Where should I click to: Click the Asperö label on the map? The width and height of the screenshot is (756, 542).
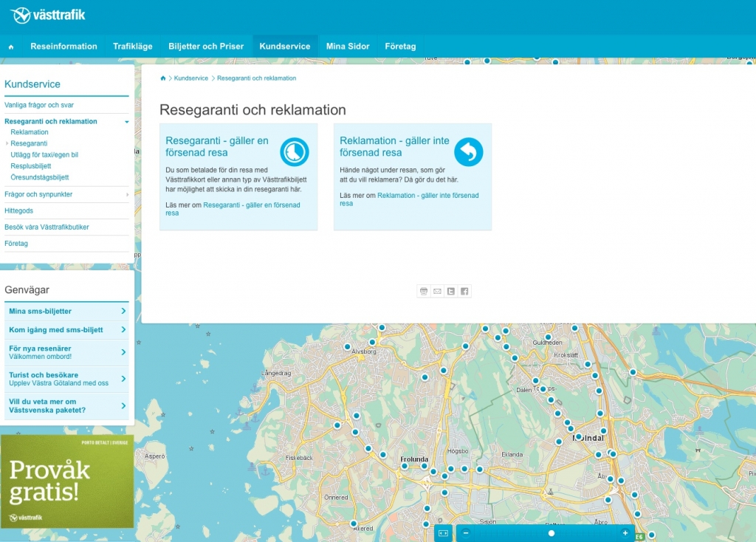click(x=155, y=456)
